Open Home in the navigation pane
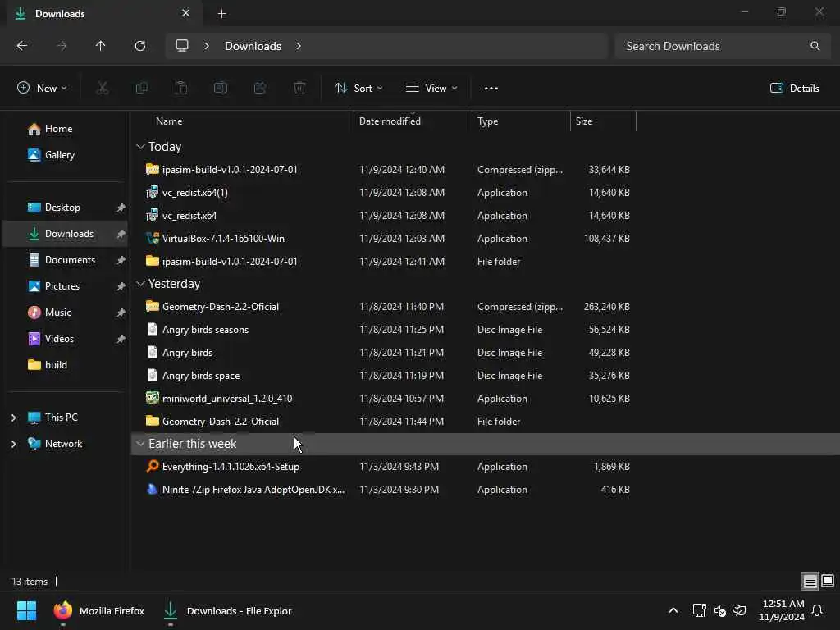The height and width of the screenshot is (630, 840). click(51, 129)
